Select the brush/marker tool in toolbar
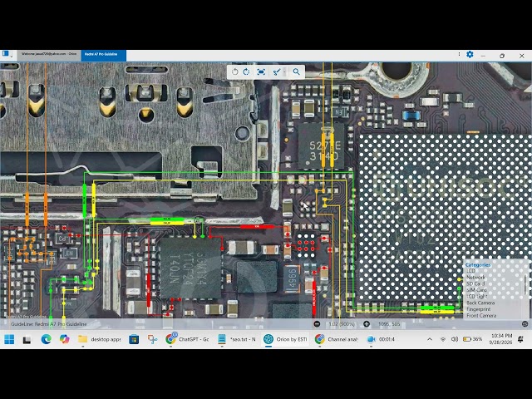The width and height of the screenshot is (532, 399). click(276, 72)
